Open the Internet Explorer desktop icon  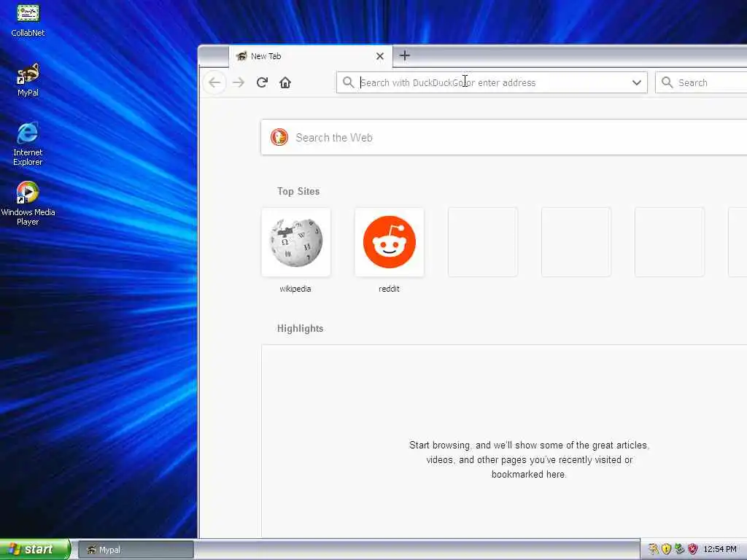coord(28,144)
